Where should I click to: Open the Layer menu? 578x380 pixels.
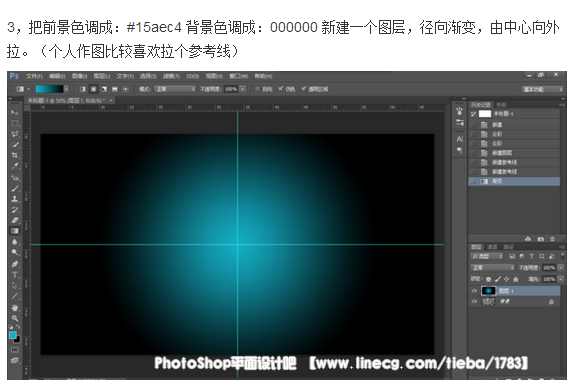pos(102,76)
